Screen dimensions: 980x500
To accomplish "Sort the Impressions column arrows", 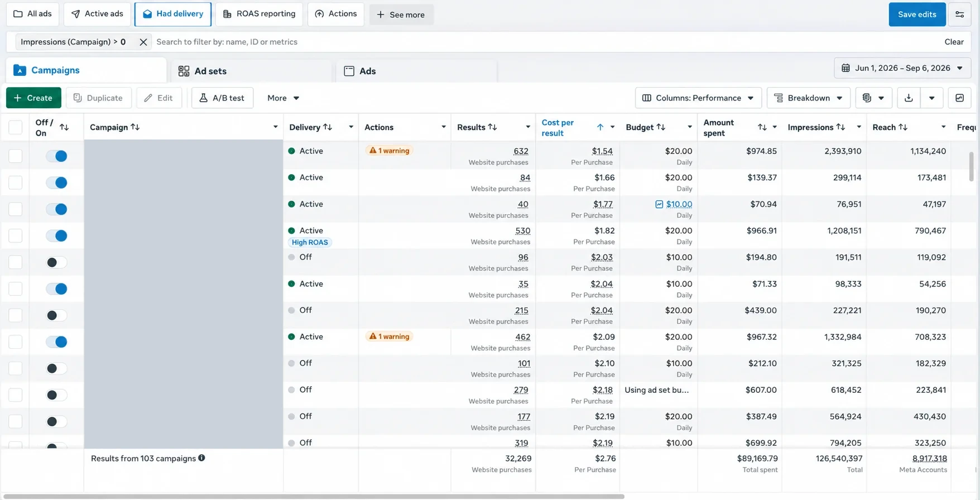I will click(x=840, y=127).
